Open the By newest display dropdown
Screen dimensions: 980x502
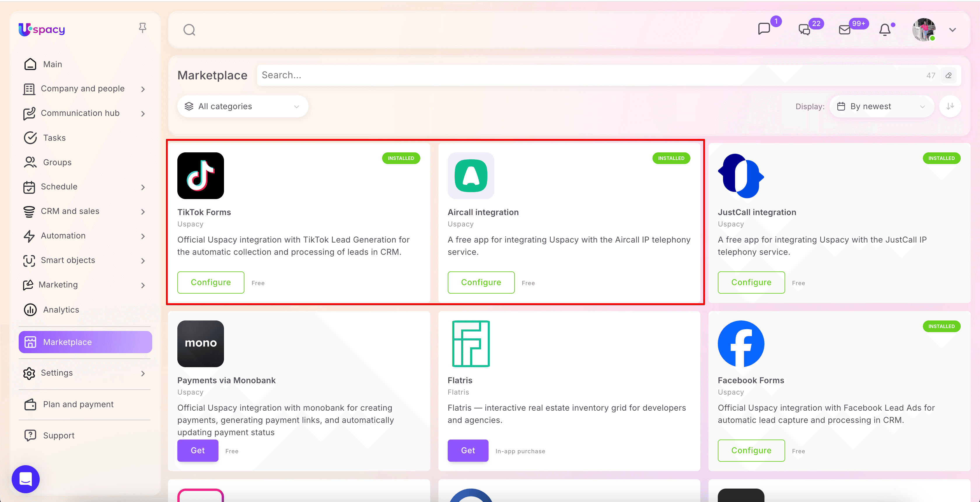coord(881,106)
